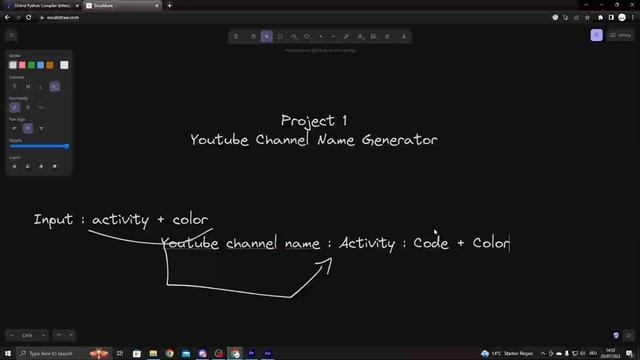Pick the orange stroke color swatch
Image resolution: width=640 pixels, height=360 pixels.
tap(50, 65)
